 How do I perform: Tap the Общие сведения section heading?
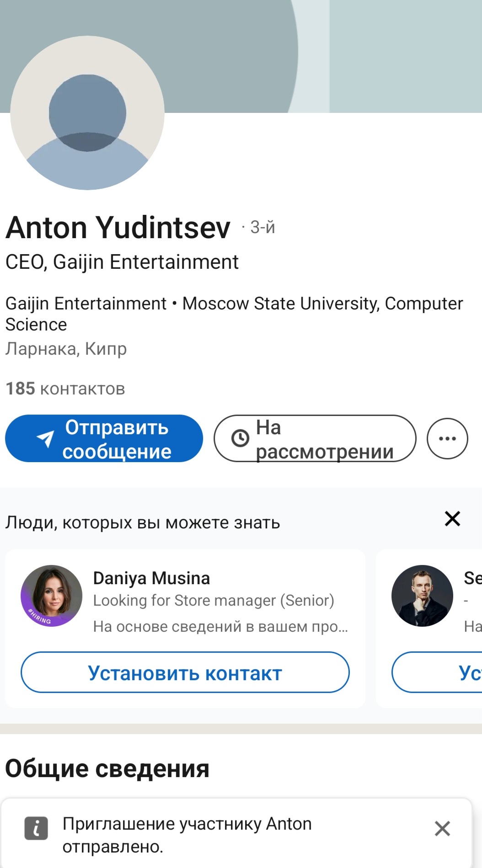coord(107,768)
